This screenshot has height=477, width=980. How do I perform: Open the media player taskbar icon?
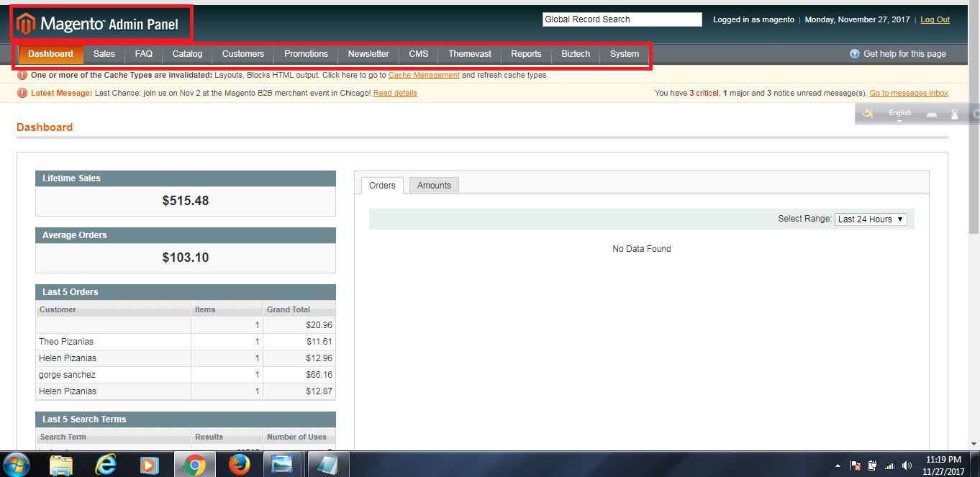click(x=149, y=465)
